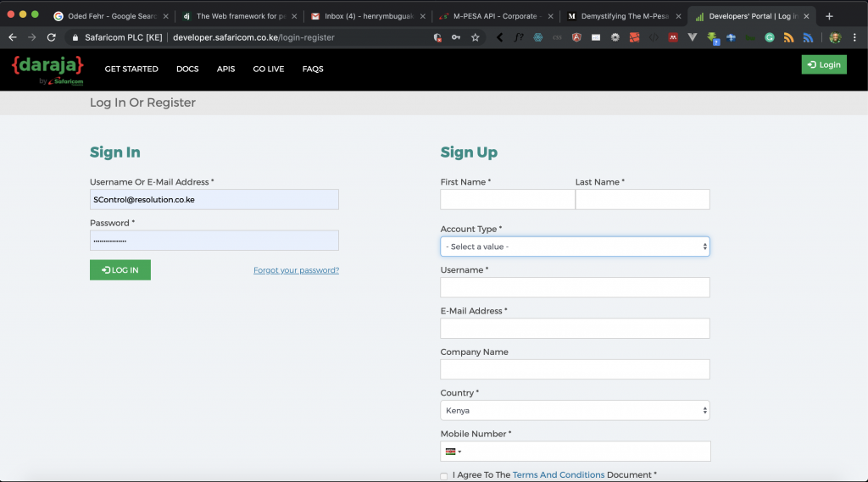Image resolution: width=868 pixels, height=482 pixels.
Task: Click the Company Name field
Action: (575, 369)
